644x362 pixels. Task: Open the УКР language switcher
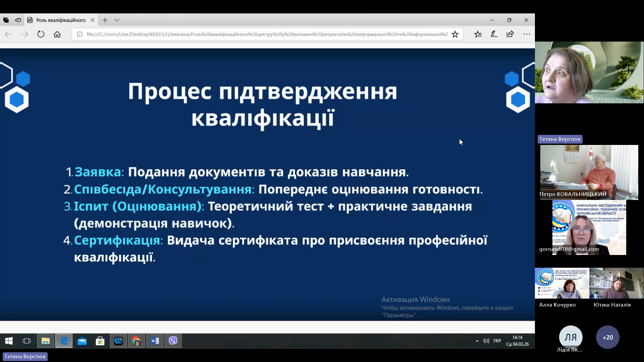click(497, 341)
